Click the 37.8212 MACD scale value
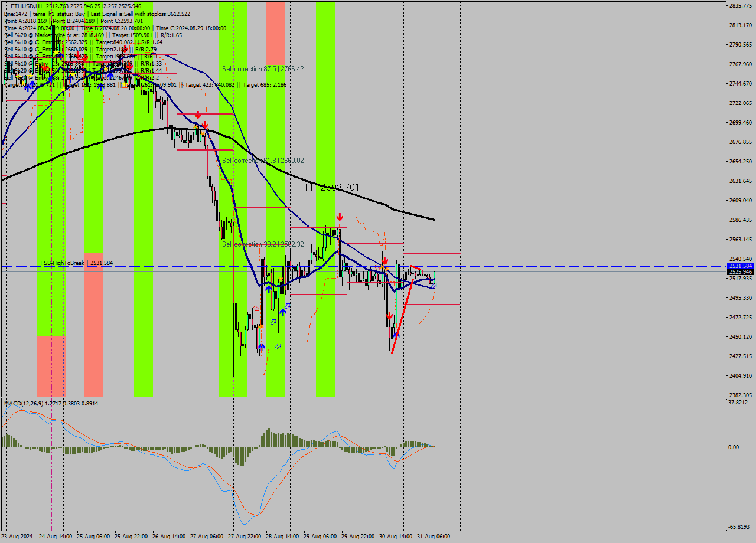The height and width of the screenshot is (543, 756). click(738, 403)
